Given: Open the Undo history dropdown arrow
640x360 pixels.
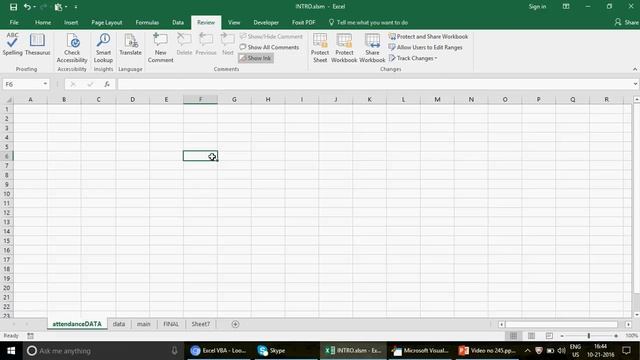Looking at the screenshot, I should click(34, 7).
